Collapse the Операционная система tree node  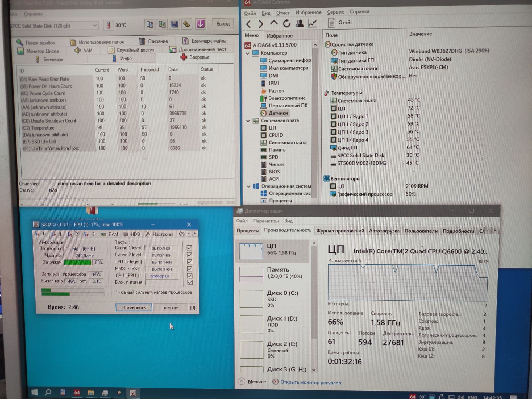(x=248, y=186)
